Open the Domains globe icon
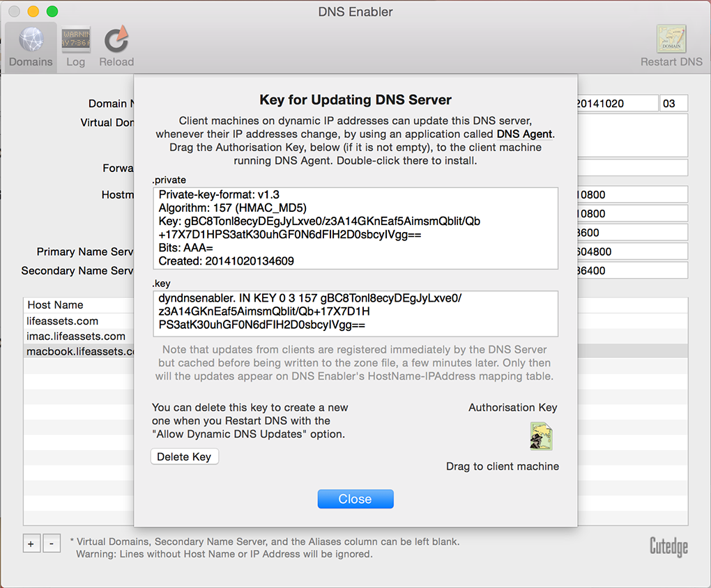This screenshot has width=711, height=588. (x=31, y=40)
